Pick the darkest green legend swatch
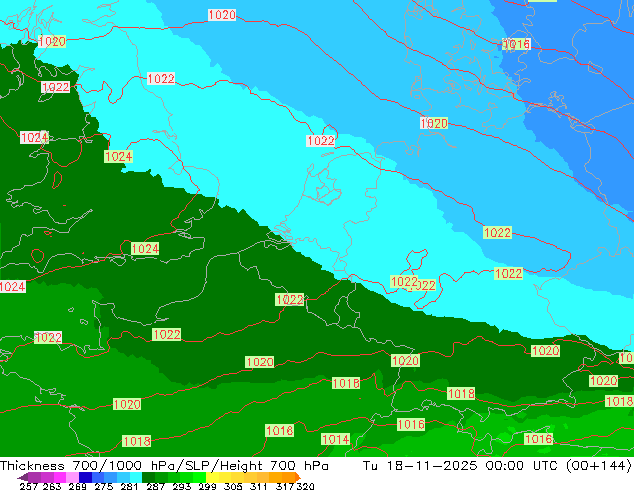634x490 pixels. (148, 477)
